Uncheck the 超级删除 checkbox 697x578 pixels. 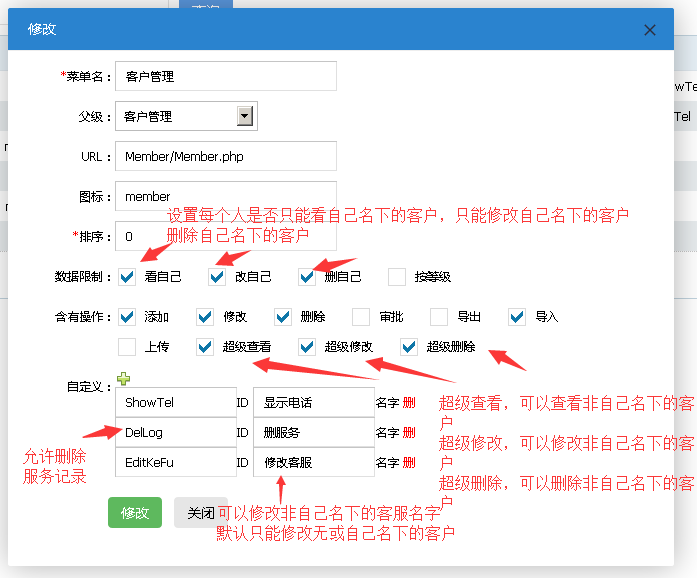pyautogui.click(x=409, y=347)
